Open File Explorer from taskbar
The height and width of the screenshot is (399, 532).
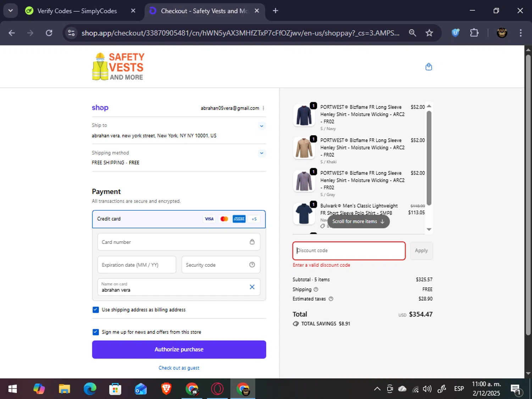coord(64,389)
